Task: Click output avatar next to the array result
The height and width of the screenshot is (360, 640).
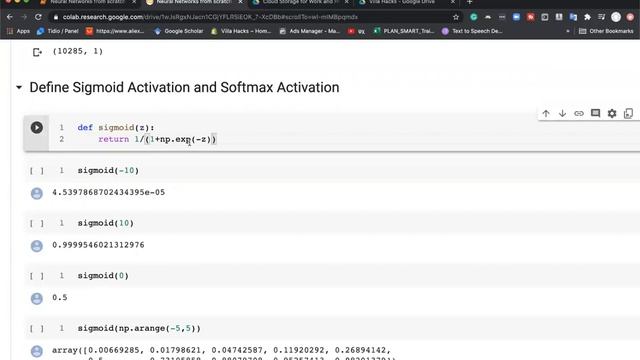Action: coord(37,351)
